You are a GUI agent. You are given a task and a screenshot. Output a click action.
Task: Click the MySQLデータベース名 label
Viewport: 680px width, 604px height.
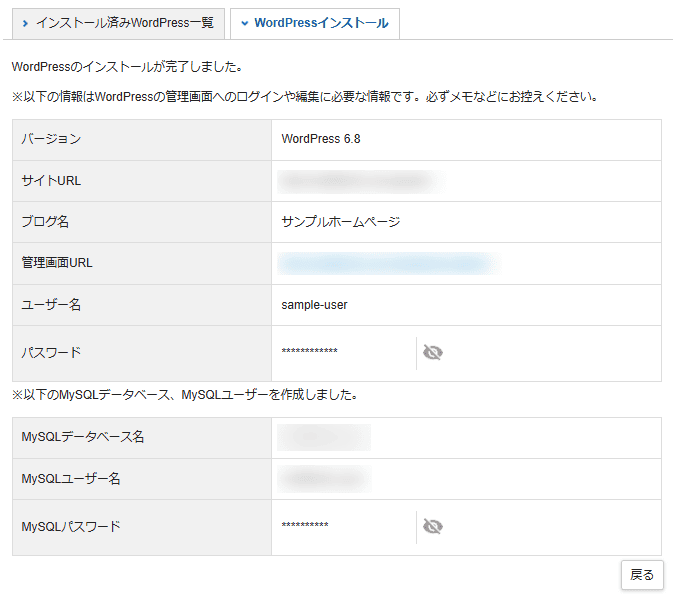83,437
